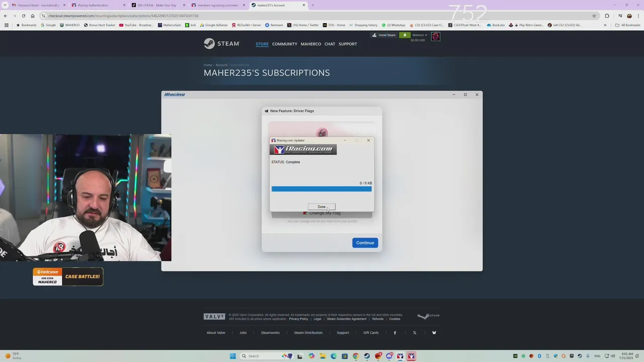The image size is (644, 362).
Task: Open the Restream bookmark
Action: click(x=274, y=25)
